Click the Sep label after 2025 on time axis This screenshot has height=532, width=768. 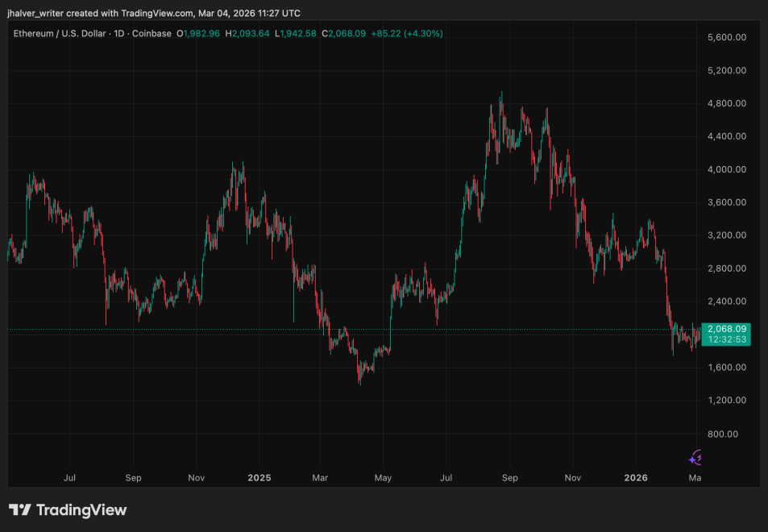tap(509, 477)
